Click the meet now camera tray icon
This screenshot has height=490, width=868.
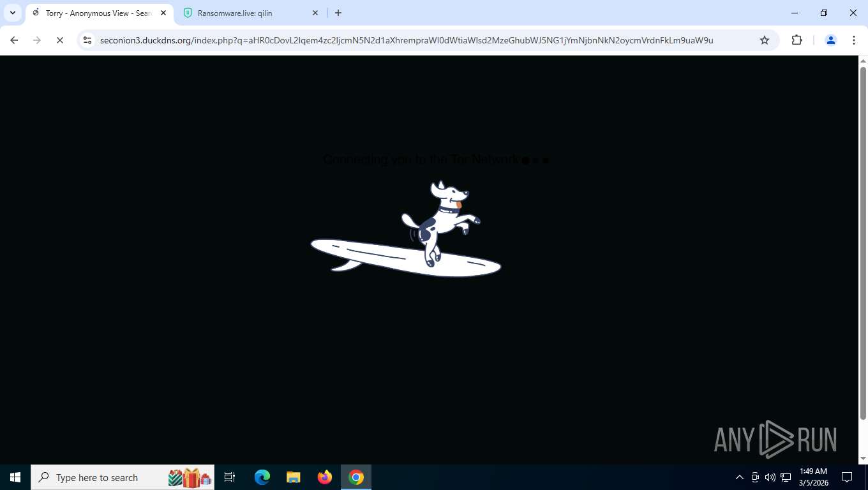[755, 477]
